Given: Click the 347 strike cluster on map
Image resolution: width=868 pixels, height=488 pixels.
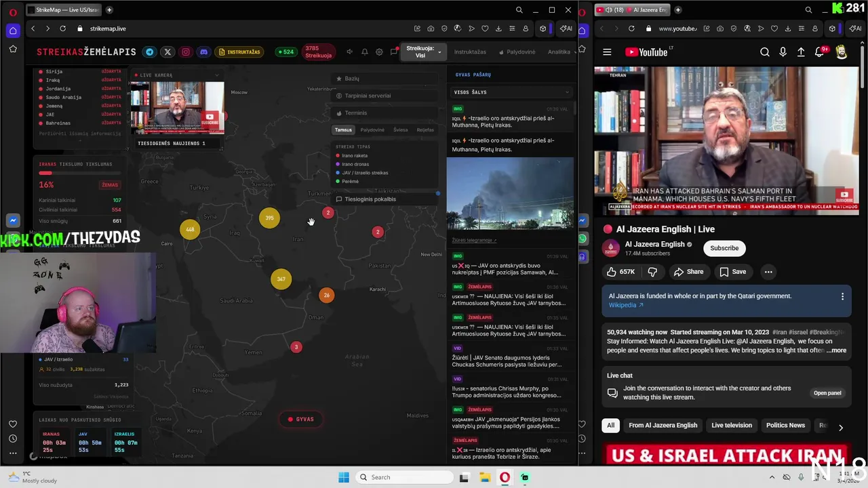Looking at the screenshot, I should (x=281, y=279).
